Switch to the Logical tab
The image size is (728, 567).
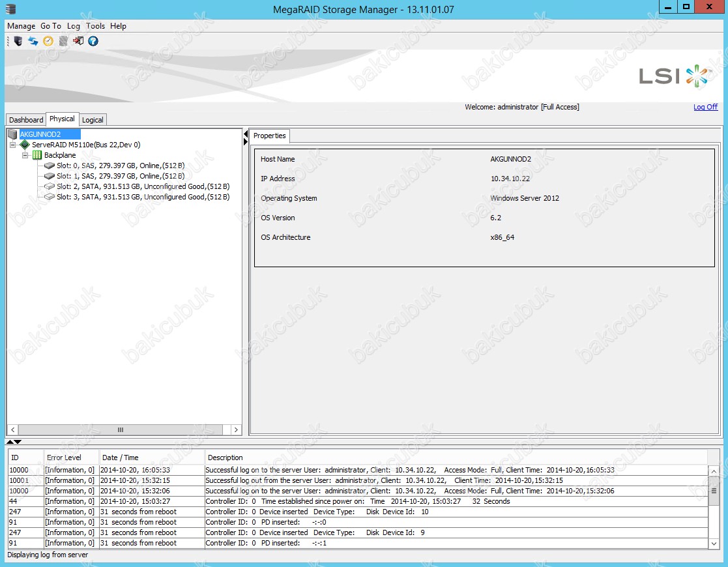[93, 120]
